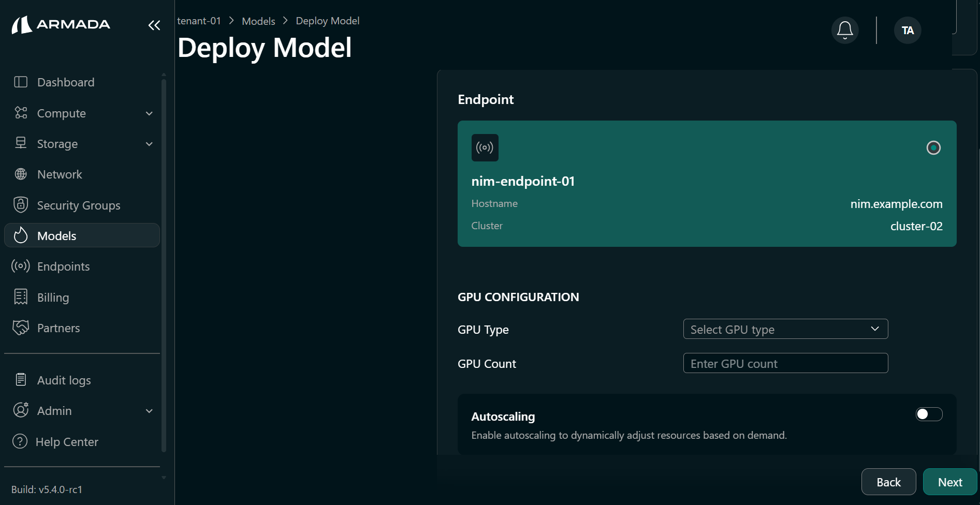Focus the Enter GPU count field
Screen dimensions: 980x505
coord(785,363)
